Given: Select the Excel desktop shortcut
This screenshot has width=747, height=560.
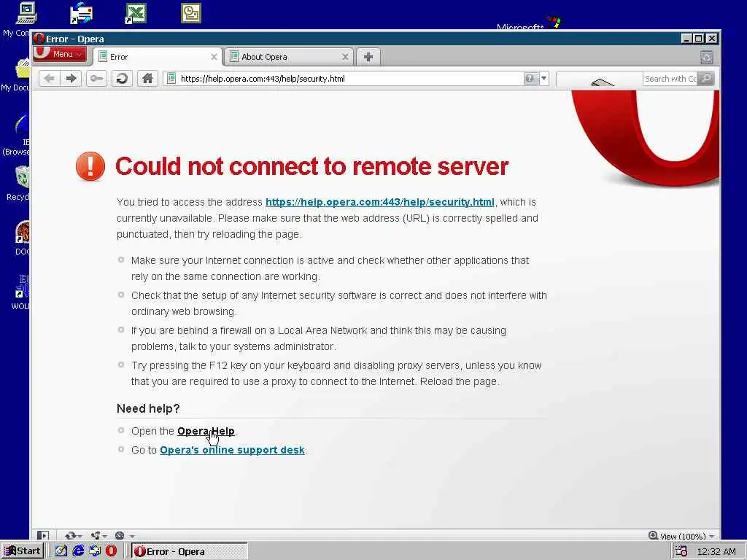Looking at the screenshot, I should coord(136,13).
